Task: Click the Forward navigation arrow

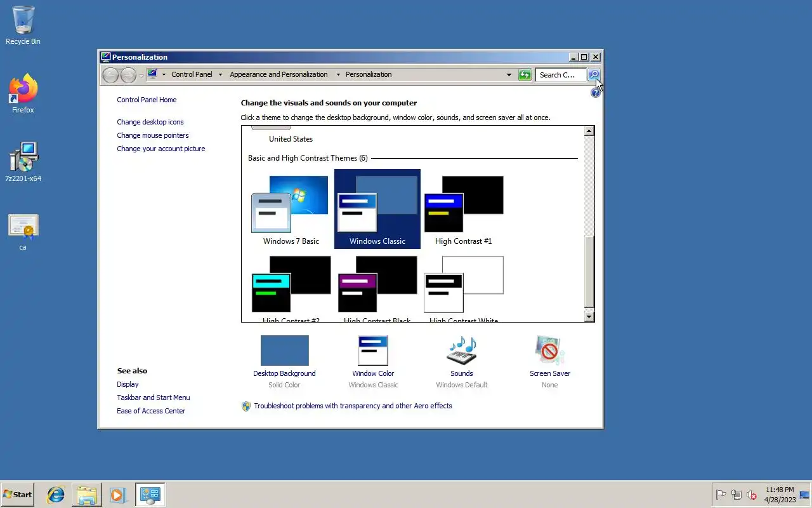Action: click(x=128, y=75)
